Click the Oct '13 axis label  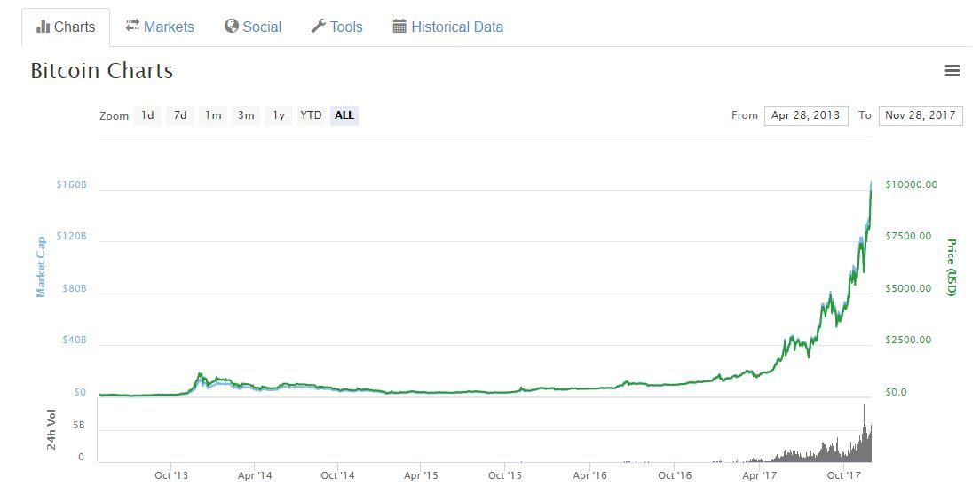[171, 475]
